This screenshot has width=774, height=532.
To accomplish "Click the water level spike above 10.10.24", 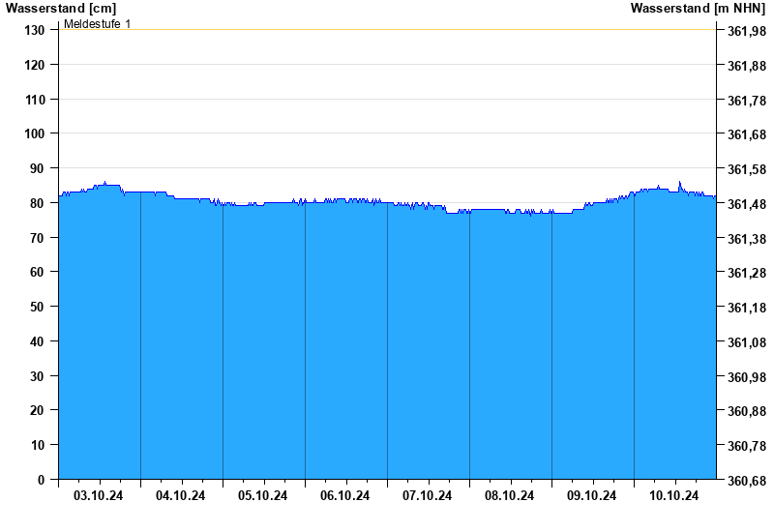I will click(x=679, y=183).
